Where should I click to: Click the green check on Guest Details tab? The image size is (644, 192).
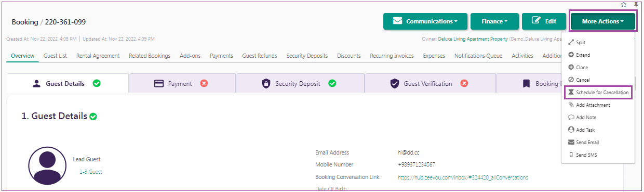tap(97, 83)
